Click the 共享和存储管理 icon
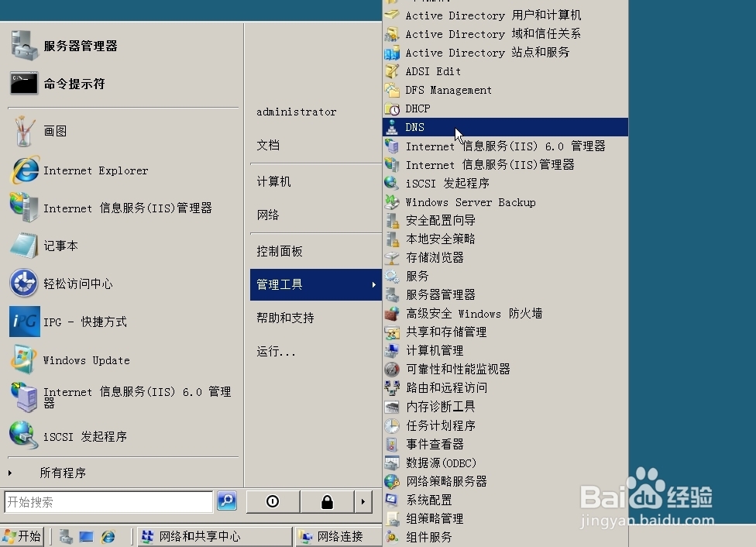 (392, 332)
